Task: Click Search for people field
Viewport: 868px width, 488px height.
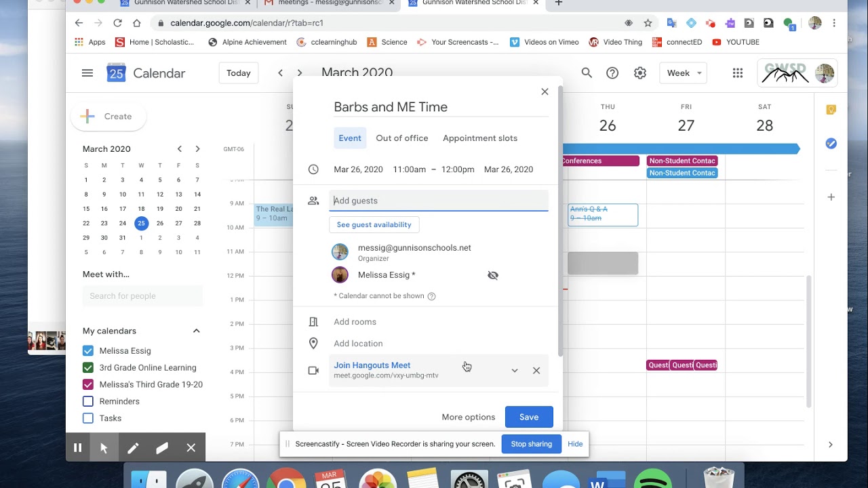Action: click(142, 296)
